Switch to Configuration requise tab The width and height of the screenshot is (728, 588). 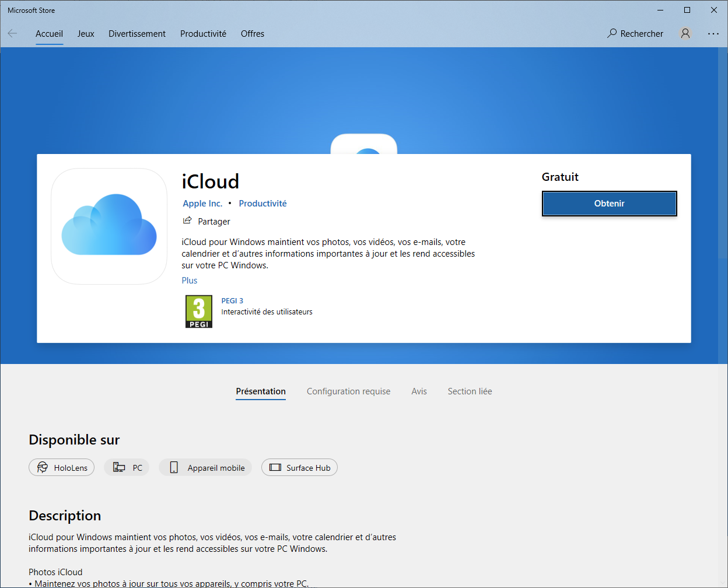(349, 391)
